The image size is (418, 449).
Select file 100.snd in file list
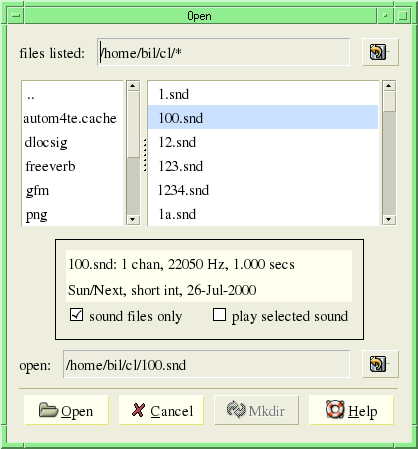click(x=263, y=117)
